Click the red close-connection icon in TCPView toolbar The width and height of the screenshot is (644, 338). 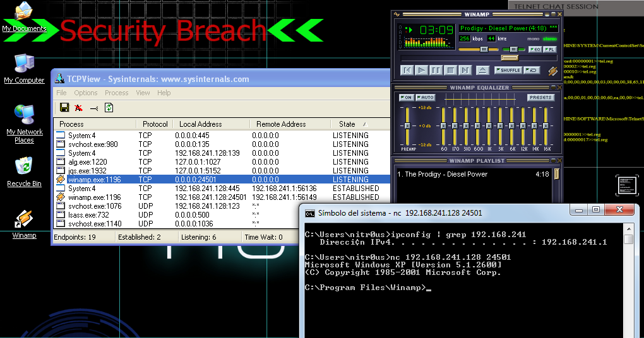tap(79, 108)
